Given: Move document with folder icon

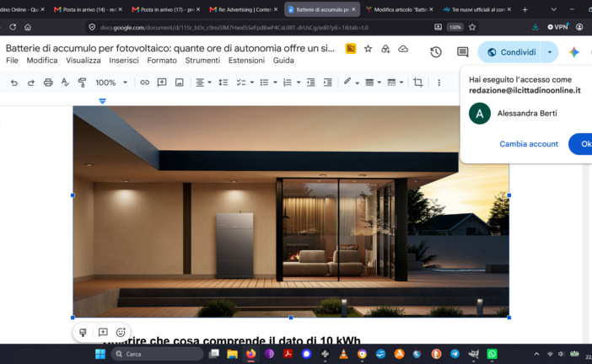Looking at the screenshot, I should coord(385,49).
